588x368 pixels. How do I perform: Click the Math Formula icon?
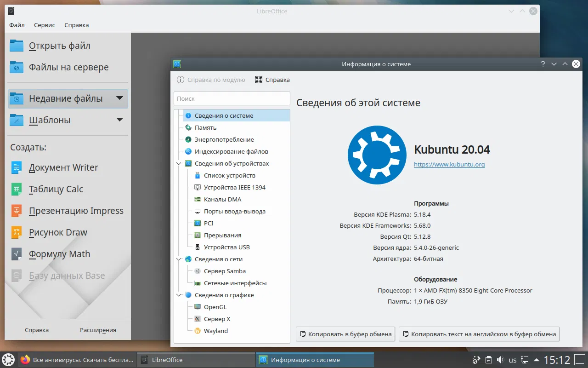tap(17, 254)
